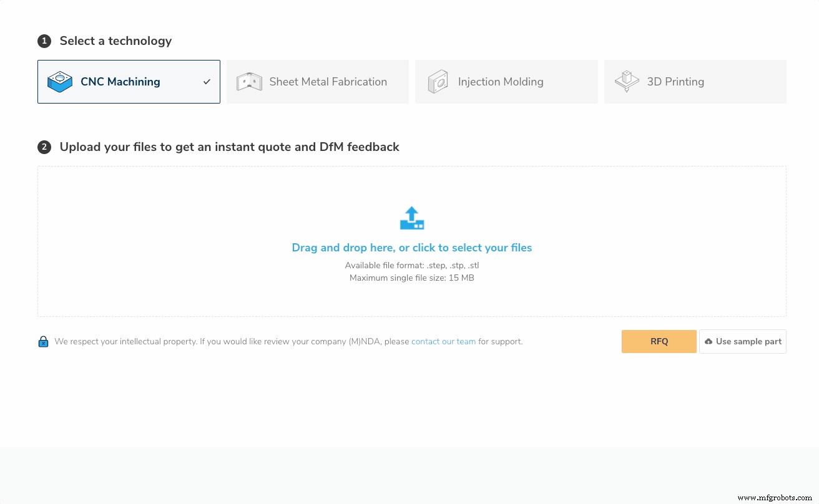This screenshot has height=504, width=819.
Task: Click Drag and drop here file select text
Action: 411,248
